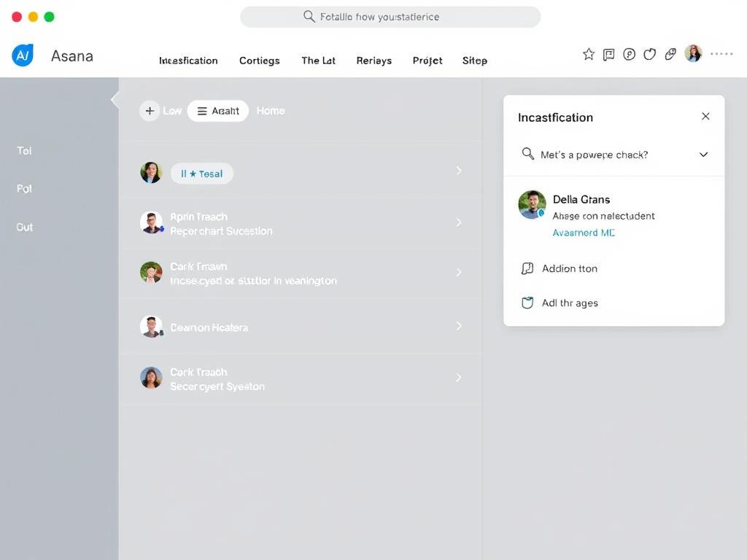This screenshot has width=747, height=560.
Task: Close the Incastfication panel
Action: click(x=705, y=116)
